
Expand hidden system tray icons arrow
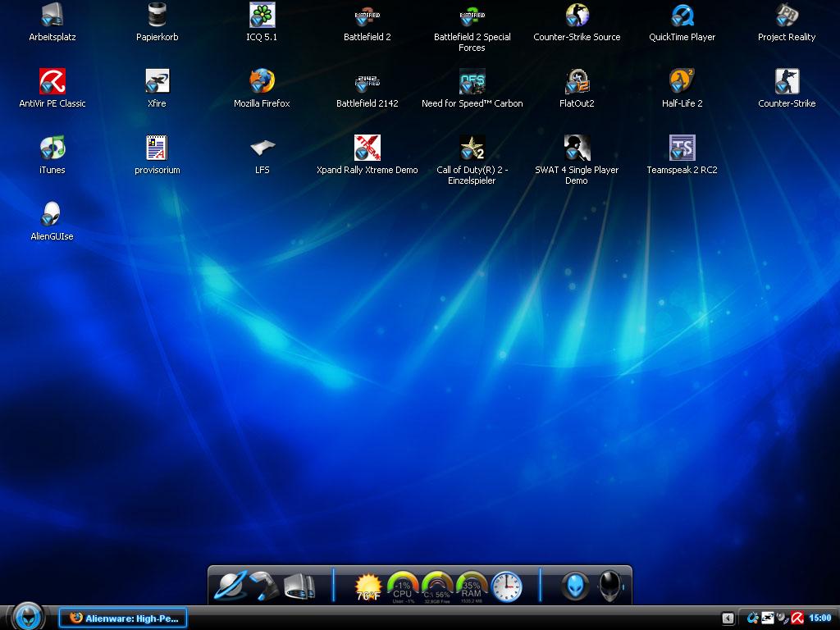click(728, 619)
